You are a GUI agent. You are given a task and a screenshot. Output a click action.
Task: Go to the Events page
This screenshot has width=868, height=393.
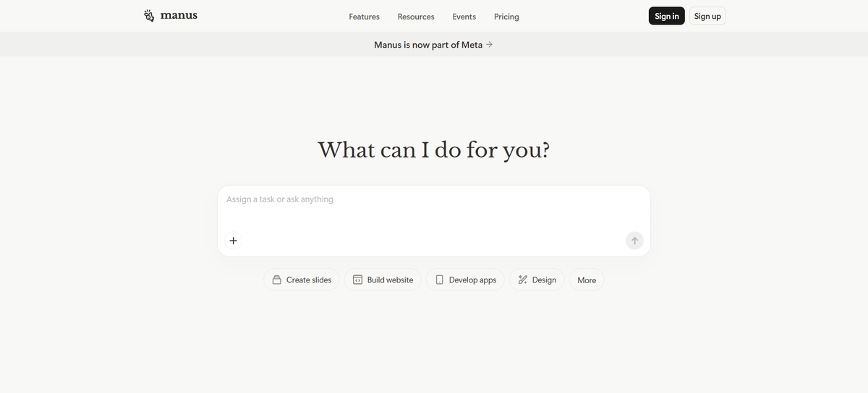pos(464,17)
